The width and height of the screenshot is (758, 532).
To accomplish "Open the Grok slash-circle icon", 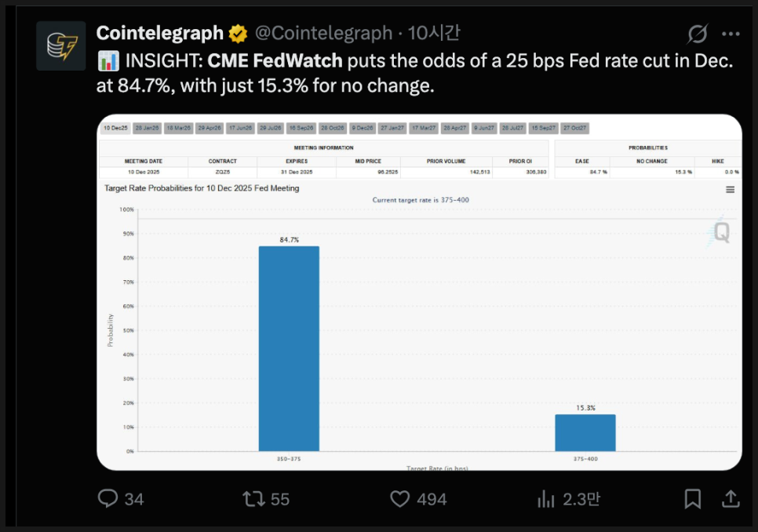I will tap(697, 34).
